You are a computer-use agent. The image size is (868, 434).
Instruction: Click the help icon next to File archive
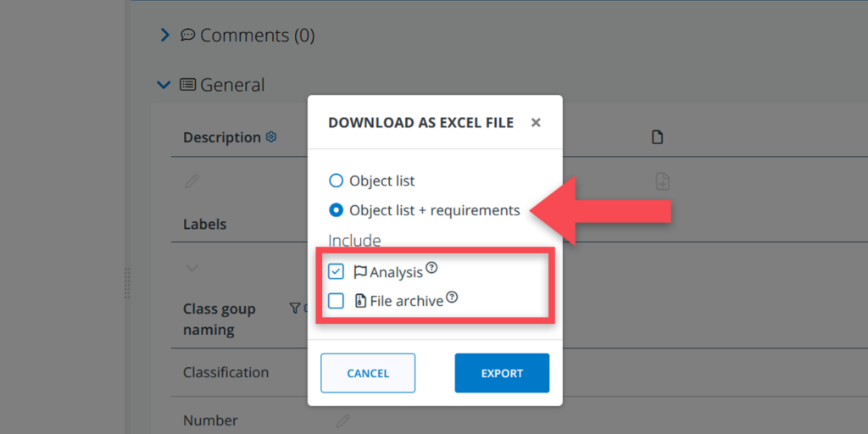point(452,297)
